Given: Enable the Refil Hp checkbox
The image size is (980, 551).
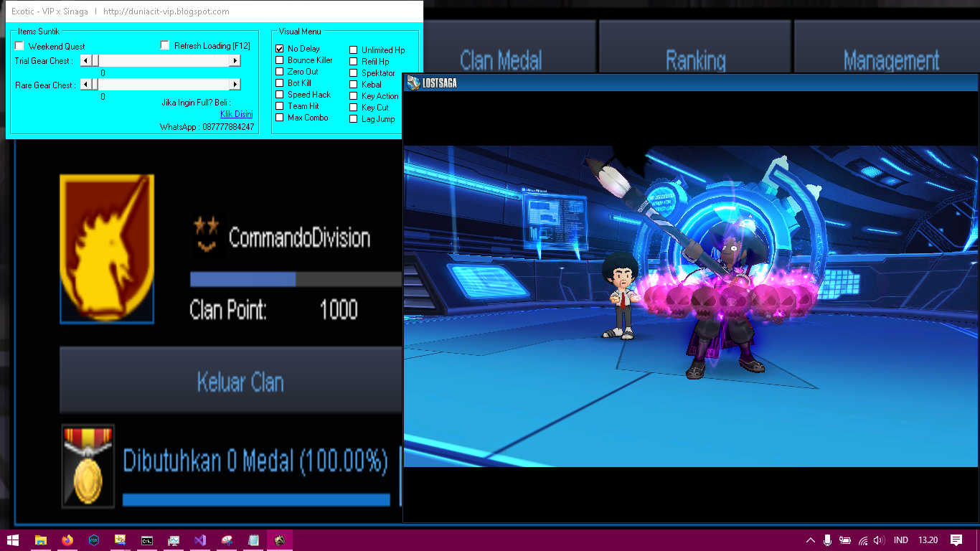Looking at the screenshot, I should click(x=354, y=62).
